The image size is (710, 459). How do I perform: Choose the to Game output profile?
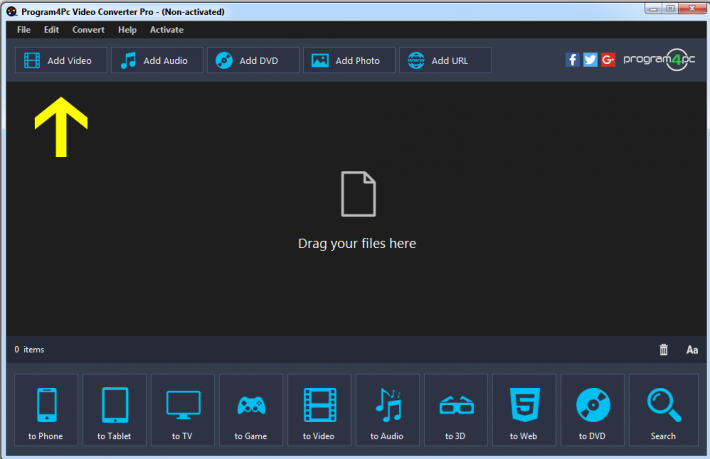pos(251,410)
